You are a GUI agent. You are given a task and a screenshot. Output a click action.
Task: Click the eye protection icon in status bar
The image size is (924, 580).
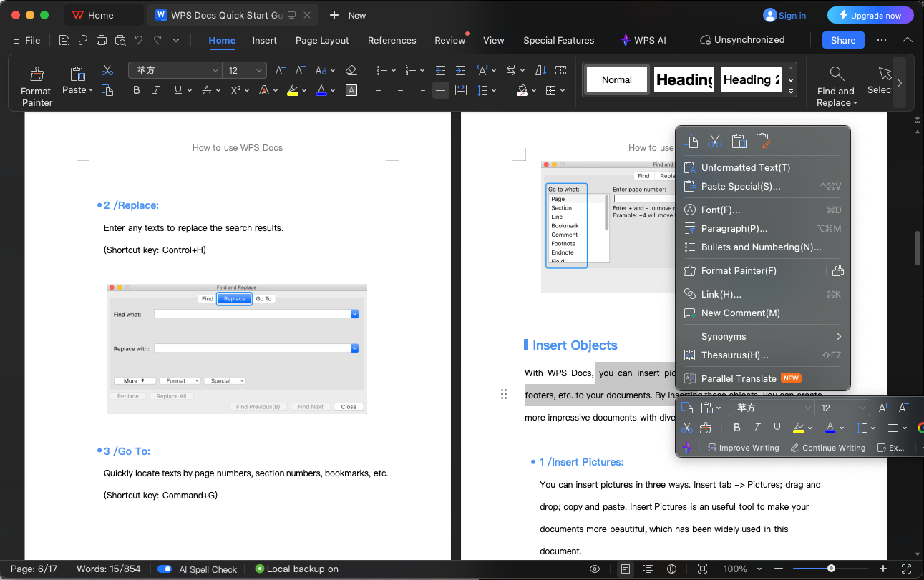595,569
